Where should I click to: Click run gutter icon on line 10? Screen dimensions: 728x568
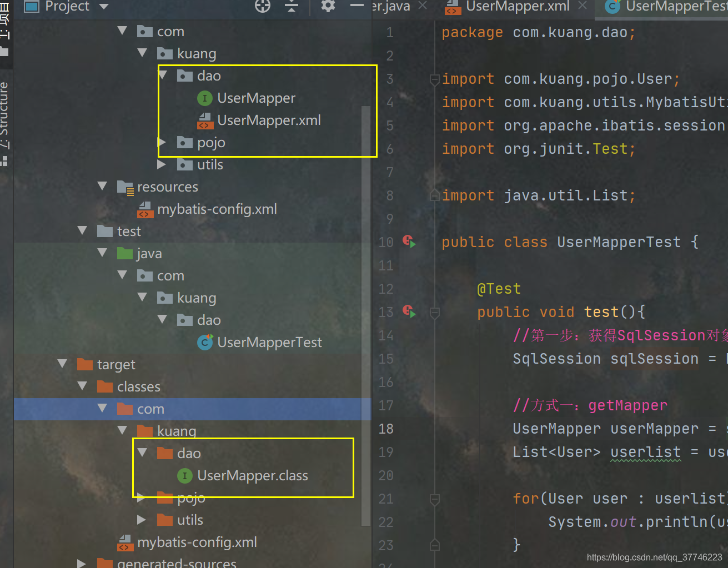tap(409, 242)
